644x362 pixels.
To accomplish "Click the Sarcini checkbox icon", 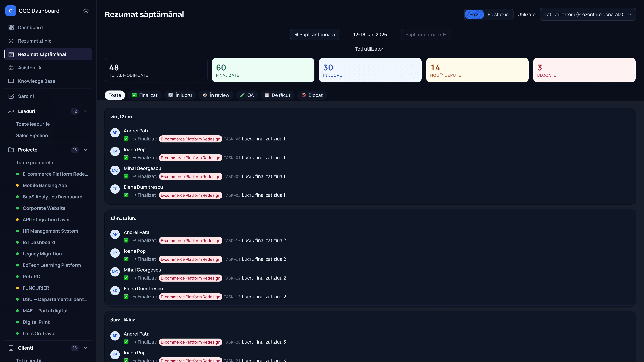I will point(11,96).
